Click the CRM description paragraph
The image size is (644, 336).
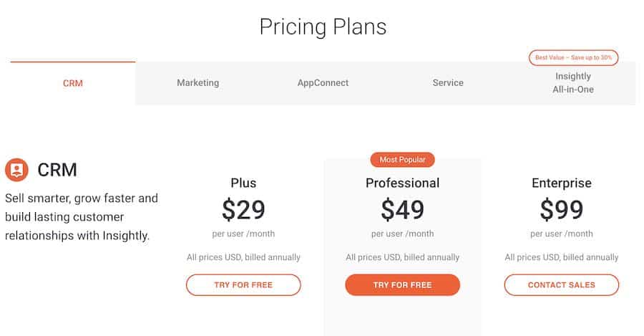tap(81, 216)
